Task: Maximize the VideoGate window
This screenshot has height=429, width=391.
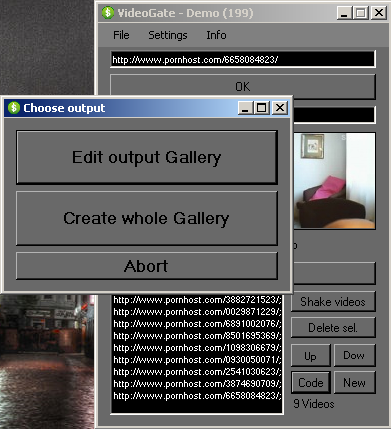Action: tap(361, 13)
